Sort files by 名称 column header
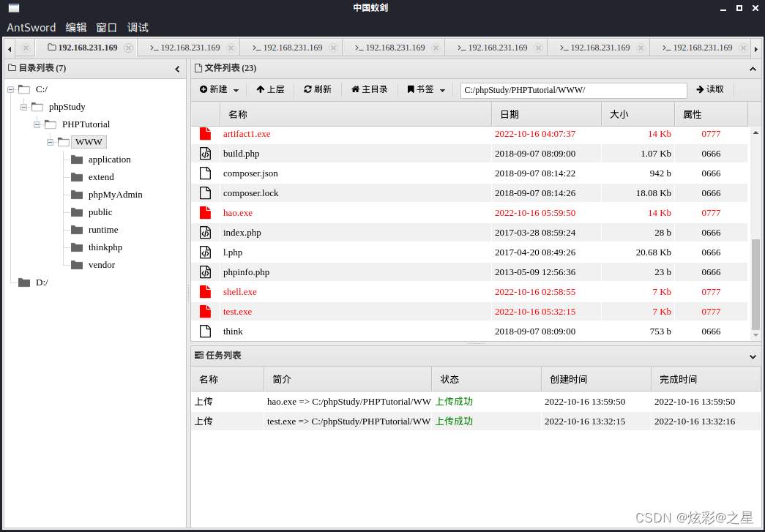Viewport: 765px width, 532px height. pyautogui.click(x=356, y=115)
